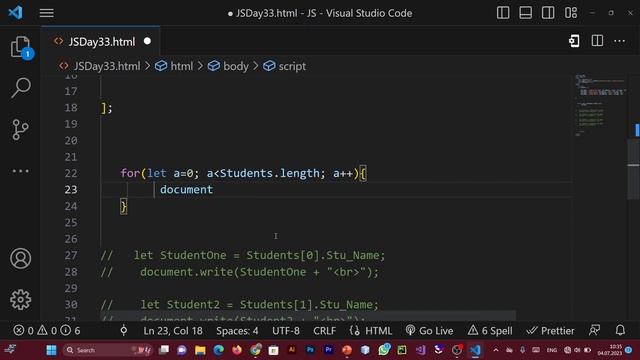640x360 pixels.
Task: Show hidden system tray icons chevron
Action: tap(496, 350)
